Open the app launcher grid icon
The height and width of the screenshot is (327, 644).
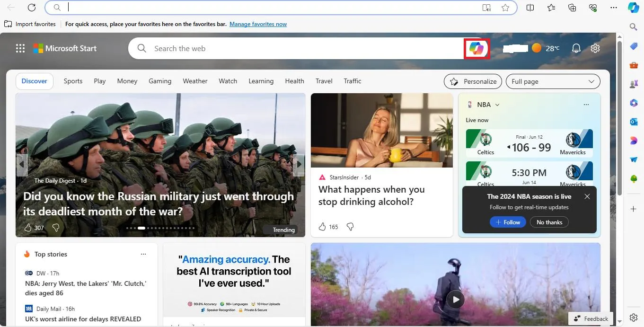click(x=20, y=48)
